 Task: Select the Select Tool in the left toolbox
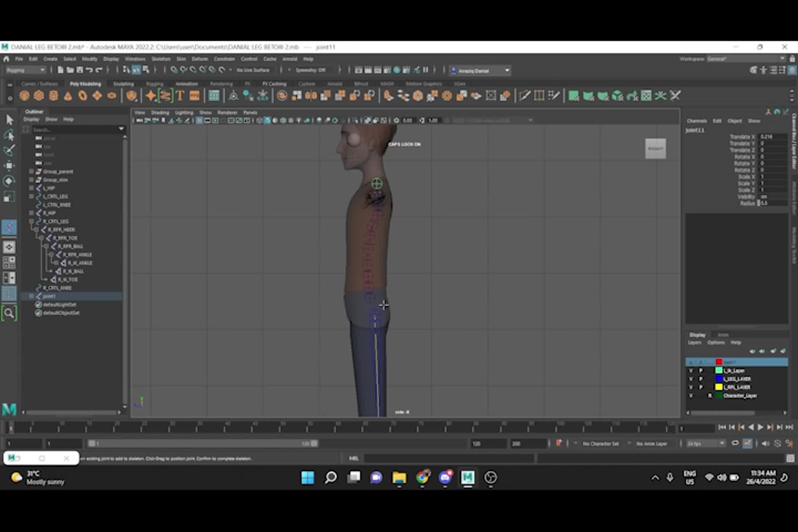click(9, 120)
